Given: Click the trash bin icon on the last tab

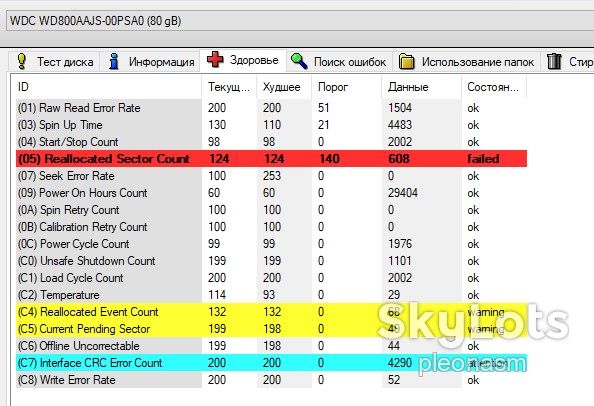Looking at the screenshot, I should [554, 61].
